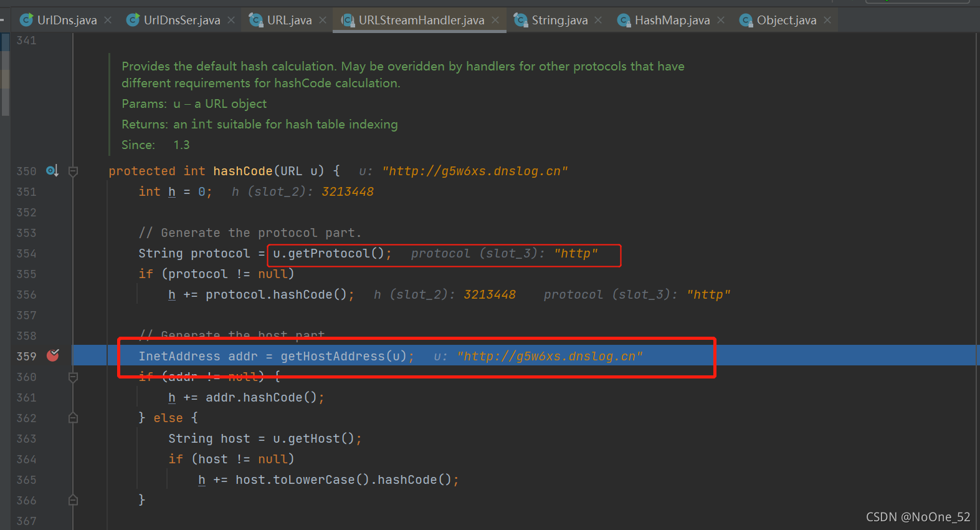Open the String.java tab
The height and width of the screenshot is (530, 980).
559,20
